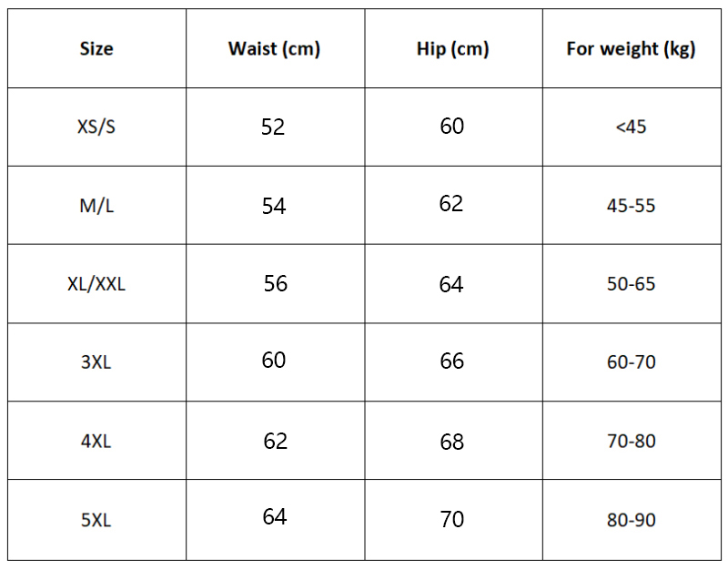The height and width of the screenshot is (570, 728).
Task: Select the 45-55 weight range cell
Action: (631, 206)
